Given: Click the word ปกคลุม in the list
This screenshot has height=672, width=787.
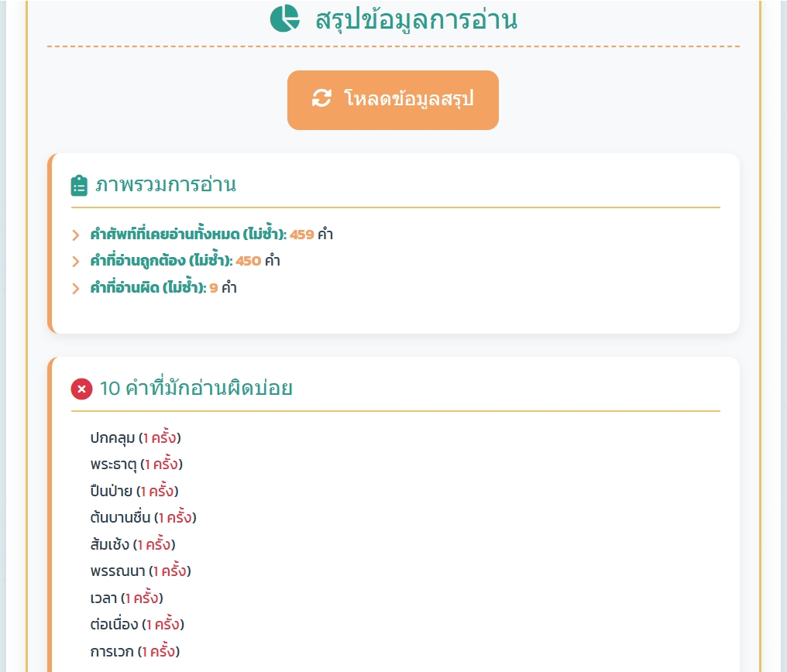Looking at the screenshot, I should point(113,438).
